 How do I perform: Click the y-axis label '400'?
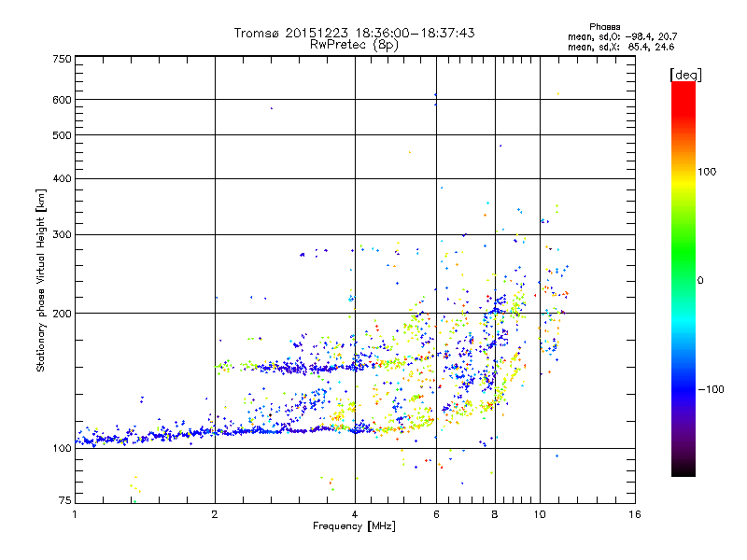62,178
